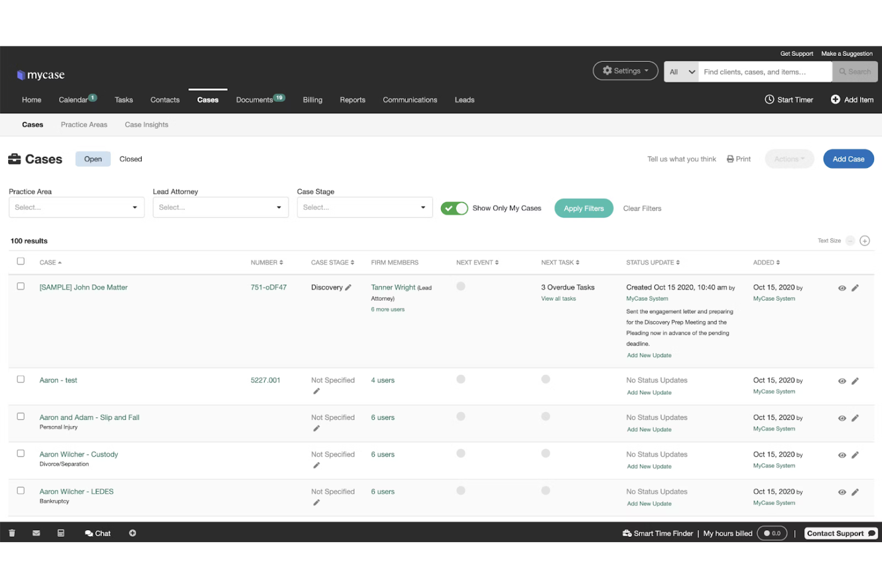The height and width of the screenshot is (588, 882).
Task: Open the Lead Attorney dropdown
Action: click(220, 207)
